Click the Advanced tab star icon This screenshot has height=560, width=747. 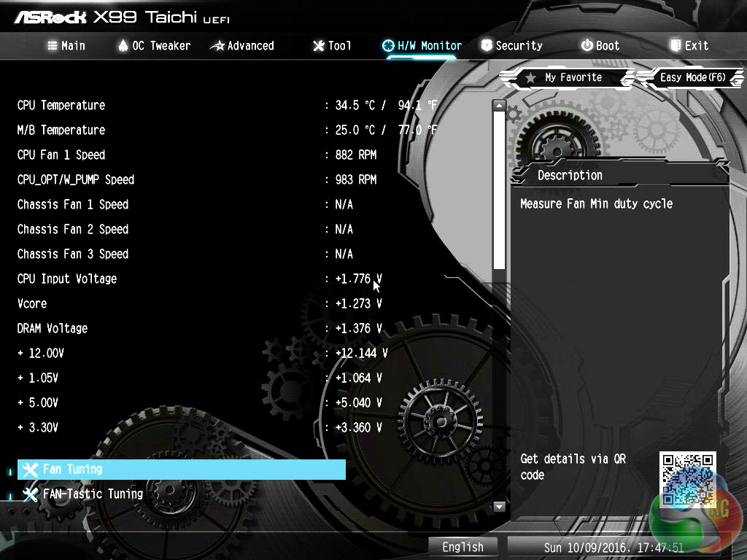[x=217, y=46]
